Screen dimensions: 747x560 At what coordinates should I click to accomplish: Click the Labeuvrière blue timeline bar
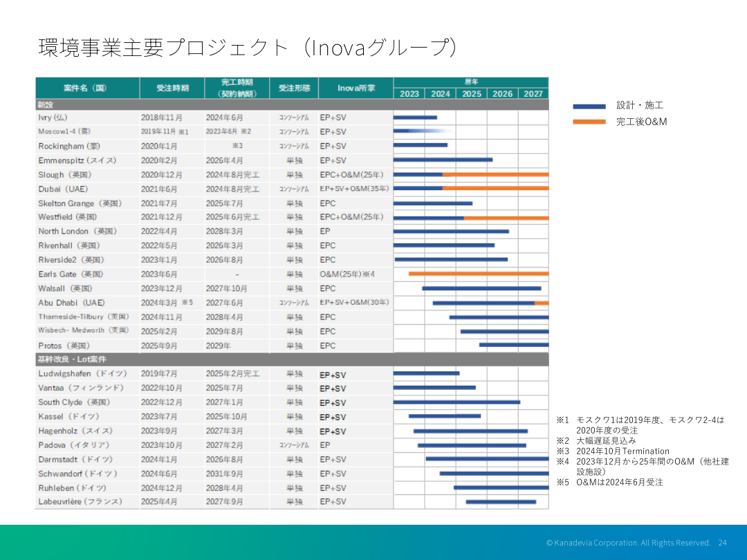(x=501, y=502)
